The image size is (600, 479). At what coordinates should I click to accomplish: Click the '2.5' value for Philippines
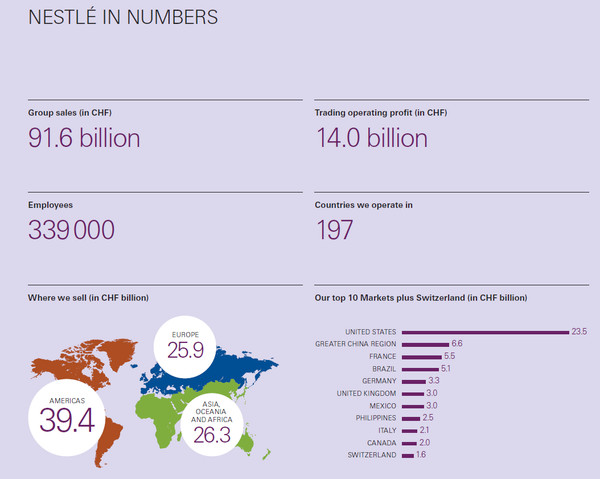pyautogui.click(x=428, y=417)
